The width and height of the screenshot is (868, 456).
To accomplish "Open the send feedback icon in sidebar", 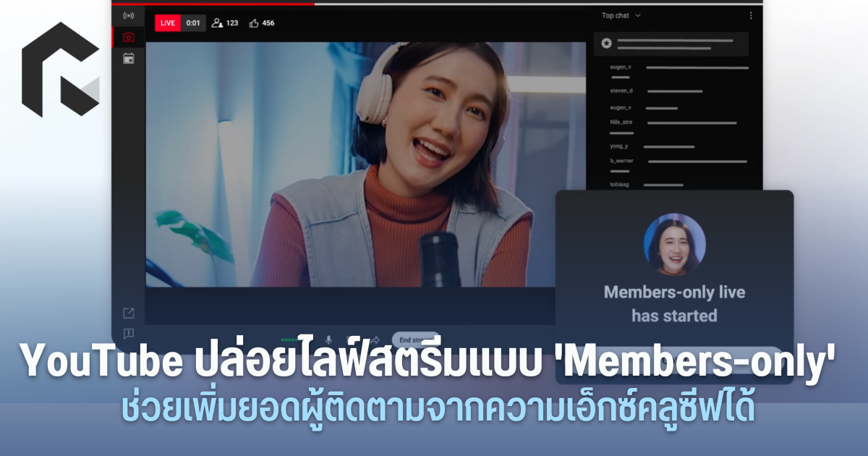I will point(128,334).
